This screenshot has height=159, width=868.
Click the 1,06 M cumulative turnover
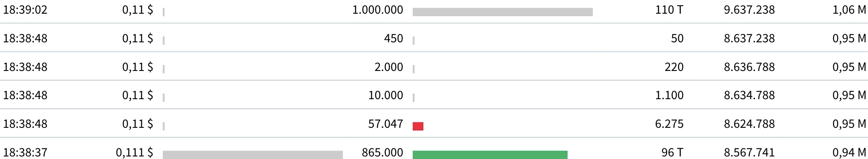tap(849, 10)
